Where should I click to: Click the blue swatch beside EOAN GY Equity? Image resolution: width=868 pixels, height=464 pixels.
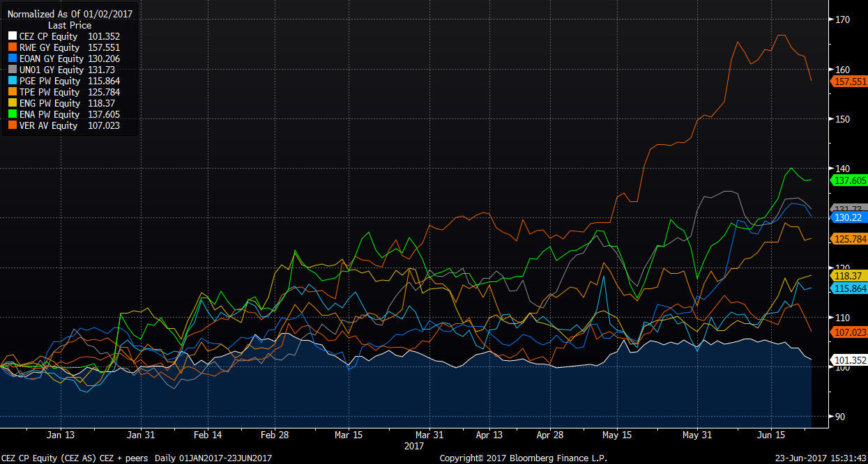[x=11, y=59]
